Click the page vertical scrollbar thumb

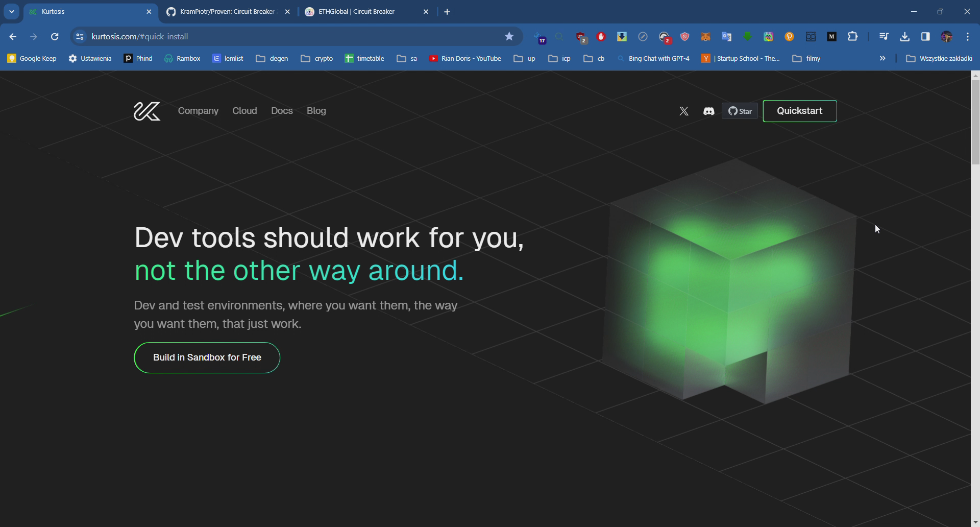click(x=975, y=123)
